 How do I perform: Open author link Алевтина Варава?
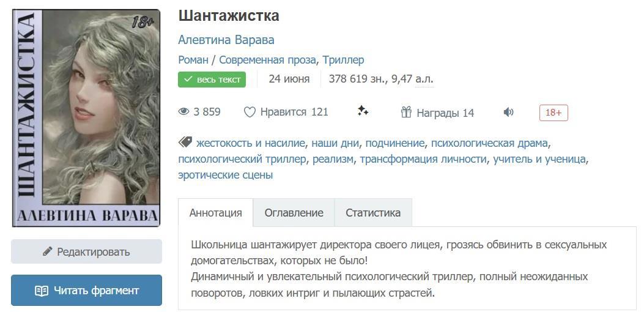click(226, 40)
